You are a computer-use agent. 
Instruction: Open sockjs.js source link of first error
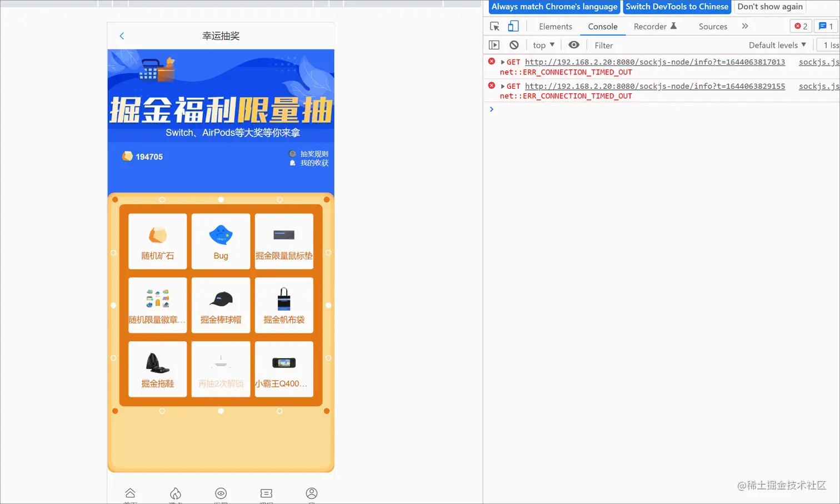click(819, 62)
